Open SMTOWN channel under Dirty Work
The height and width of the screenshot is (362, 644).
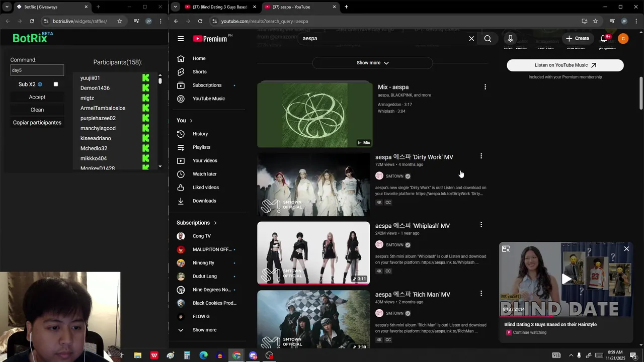pyautogui.click(x=394, y=176)
